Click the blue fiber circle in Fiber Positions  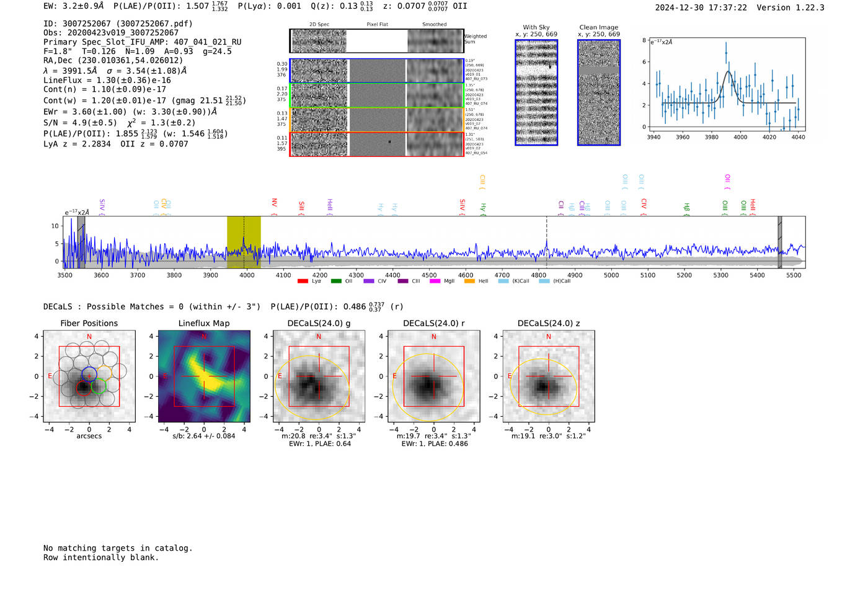pyautogui.click(x=89, y=374)
